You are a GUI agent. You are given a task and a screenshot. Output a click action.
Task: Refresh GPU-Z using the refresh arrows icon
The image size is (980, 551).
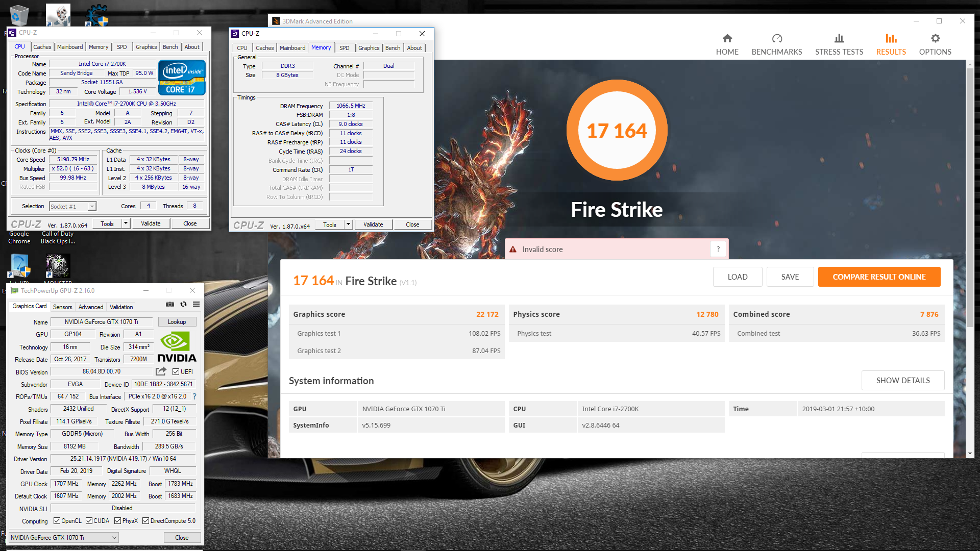pos(183,304)
